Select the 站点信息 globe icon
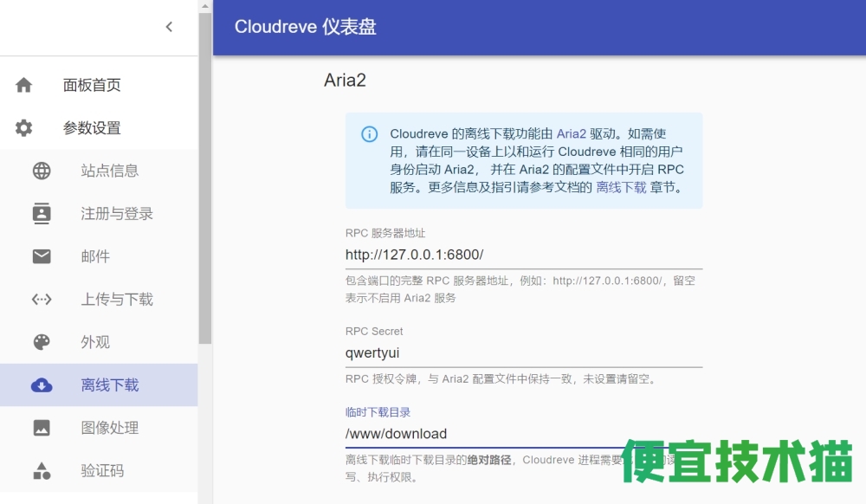Viewport: 866px width, 504px height. [x=42, y=171]
